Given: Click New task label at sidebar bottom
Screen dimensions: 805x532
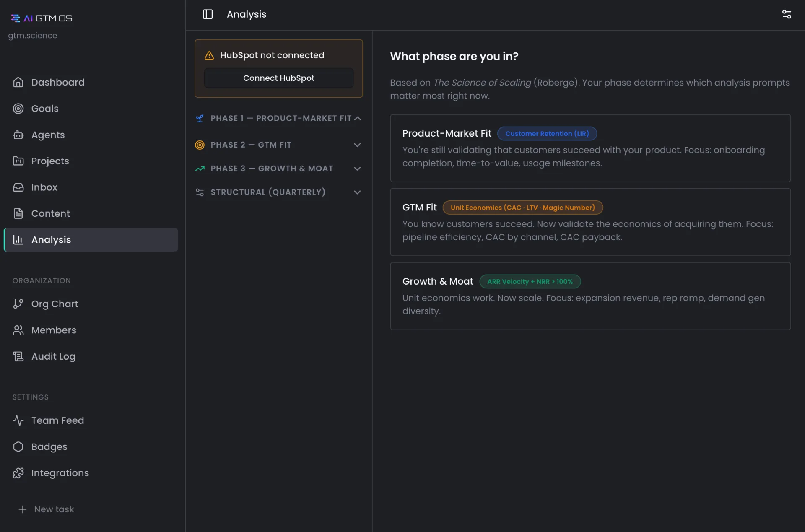Looking at the screenshot, I should point(54,509).
